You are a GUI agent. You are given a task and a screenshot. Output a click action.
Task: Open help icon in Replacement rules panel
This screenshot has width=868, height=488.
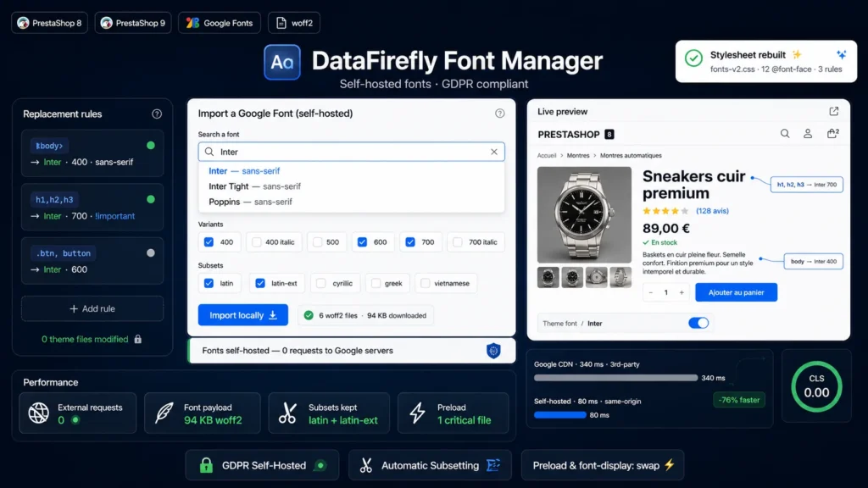click(157, 114)
